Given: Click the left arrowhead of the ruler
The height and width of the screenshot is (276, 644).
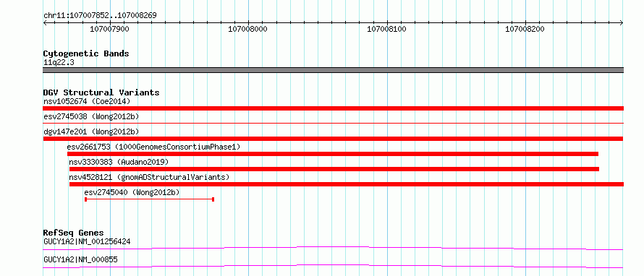Looking at the screenshot, I should click(45, 22).
